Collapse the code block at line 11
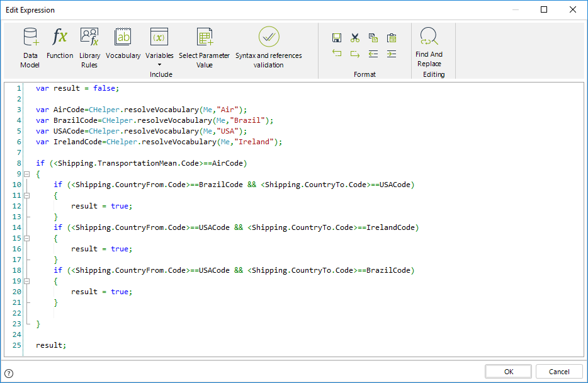The image size is (588, 383). (x=26, y=195)
